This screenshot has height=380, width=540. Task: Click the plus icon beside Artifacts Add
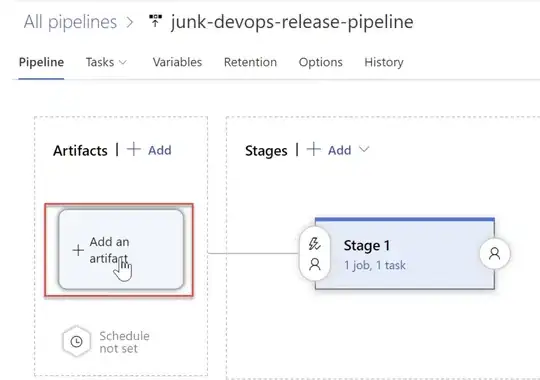pos(134,150)
